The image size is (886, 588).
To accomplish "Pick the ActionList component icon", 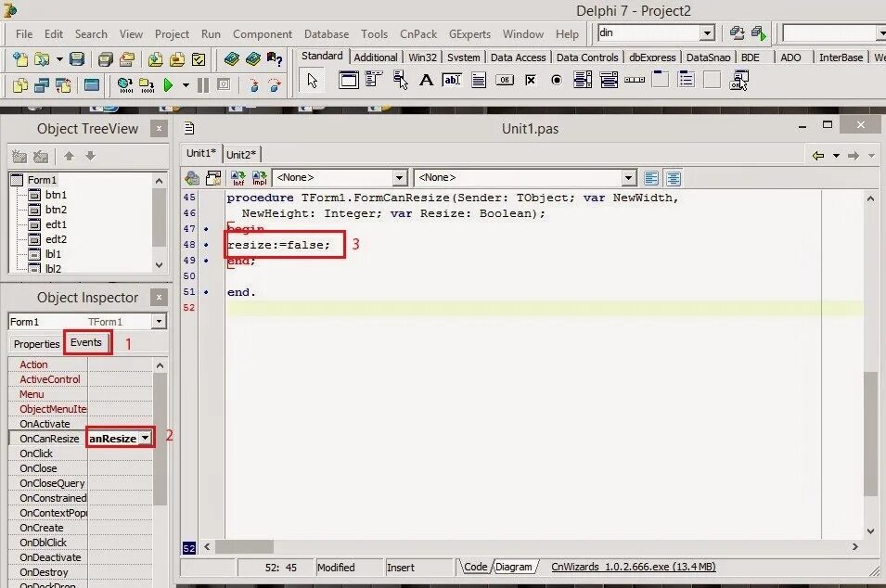I will [x=738, y=80].
